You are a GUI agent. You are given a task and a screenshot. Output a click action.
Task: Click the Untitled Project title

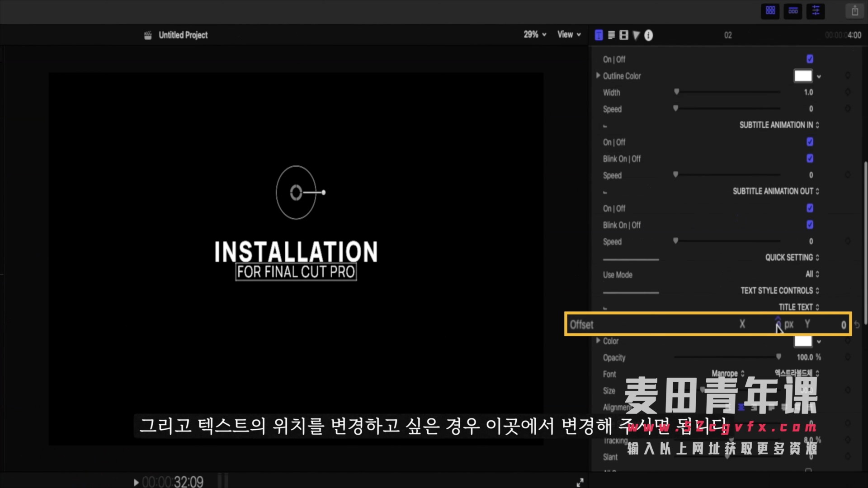tap(183, 35)
